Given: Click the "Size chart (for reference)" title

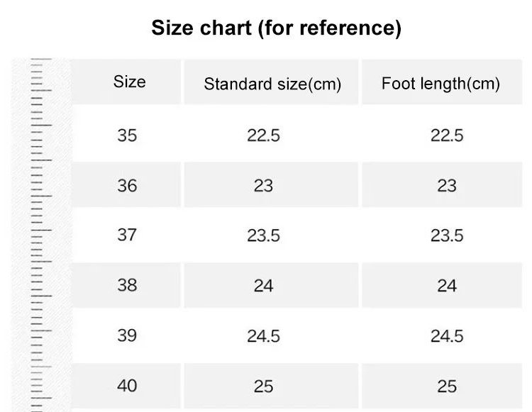Looking at the screenshot, I should point(276,28).
